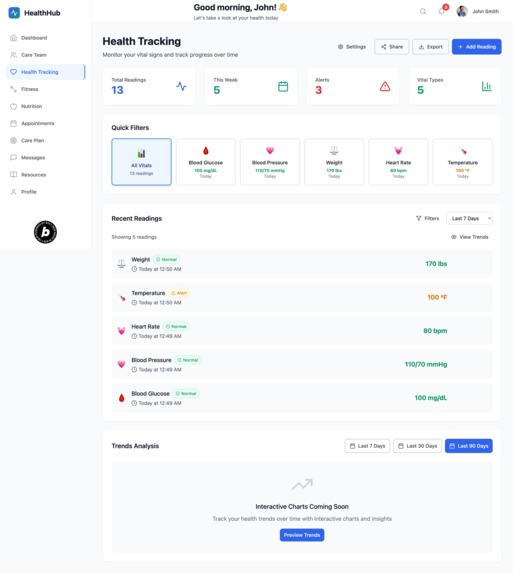Click the Resources book icon in sidebar
Viewport: 513px width, 573px height.
(x=14, y=175)
